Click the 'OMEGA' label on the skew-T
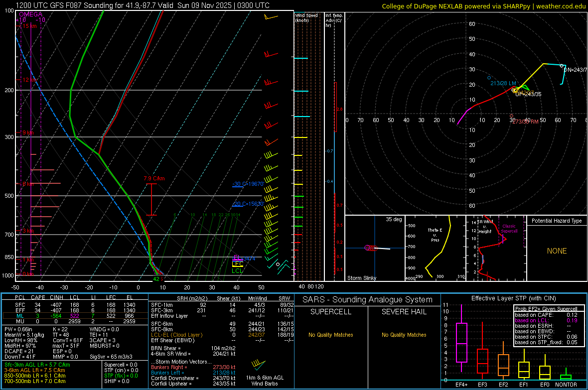The height and width of the screenshot is (390, 588). point(31,14)
